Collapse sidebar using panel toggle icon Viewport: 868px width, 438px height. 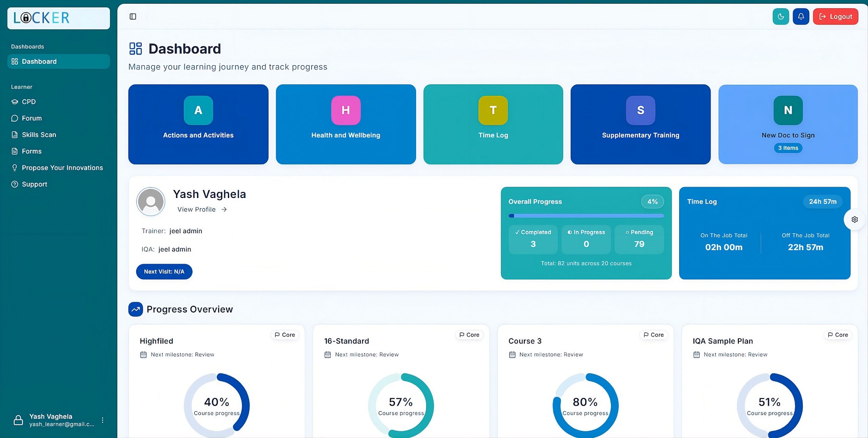pos(133,16)
